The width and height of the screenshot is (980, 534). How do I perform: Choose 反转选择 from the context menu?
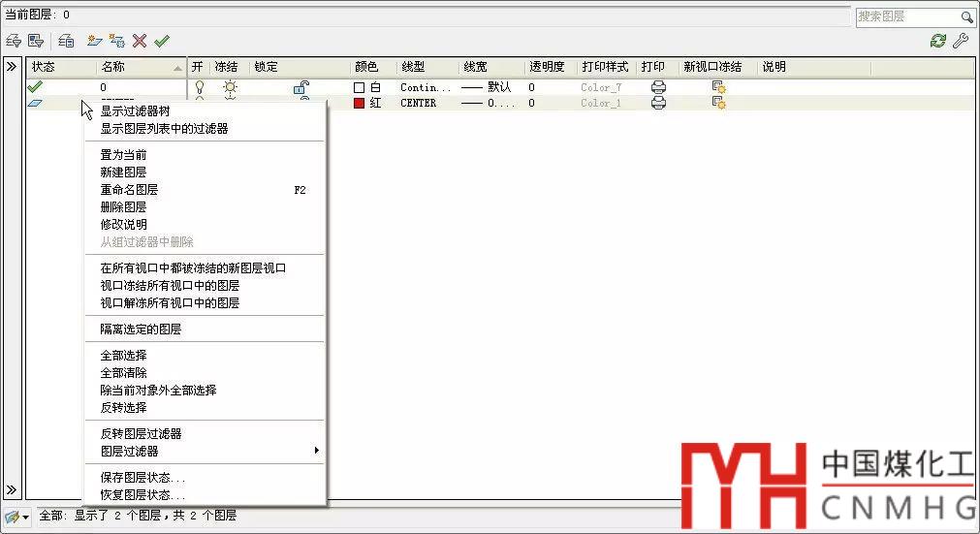pyautogui.click(x=123, y=408)
